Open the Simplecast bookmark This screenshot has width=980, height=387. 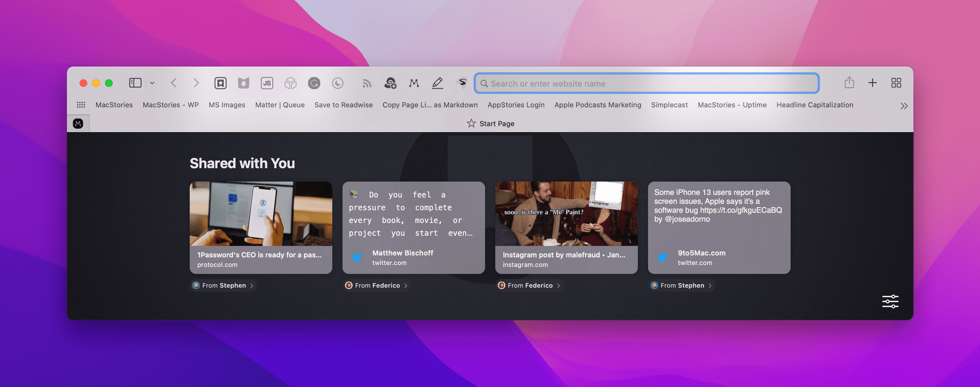669,105
